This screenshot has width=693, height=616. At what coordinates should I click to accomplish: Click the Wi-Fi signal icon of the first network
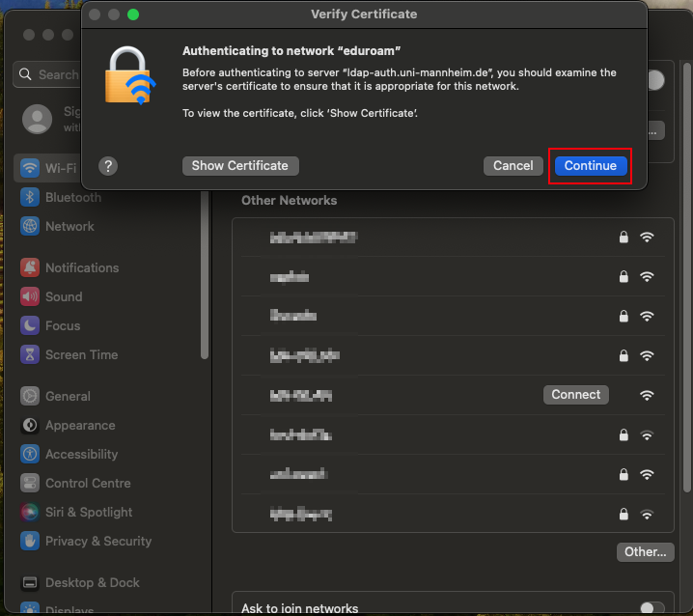pos(647,238)
